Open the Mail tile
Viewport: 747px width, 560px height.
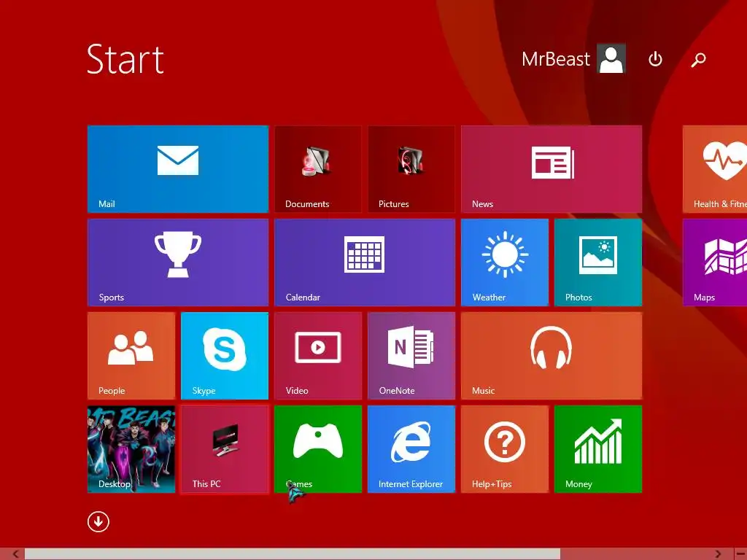178,169
